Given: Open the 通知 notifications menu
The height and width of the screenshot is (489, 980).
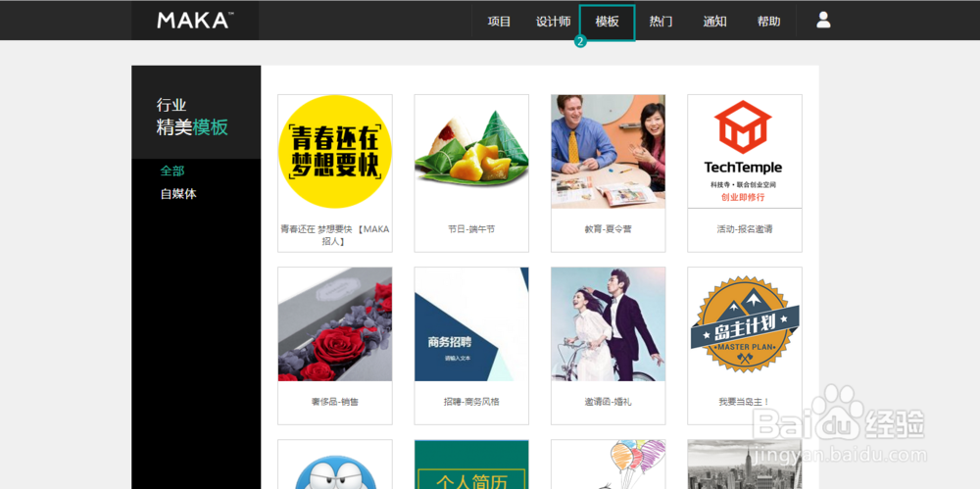Looking at the screenshot, I should pos(714,22).
